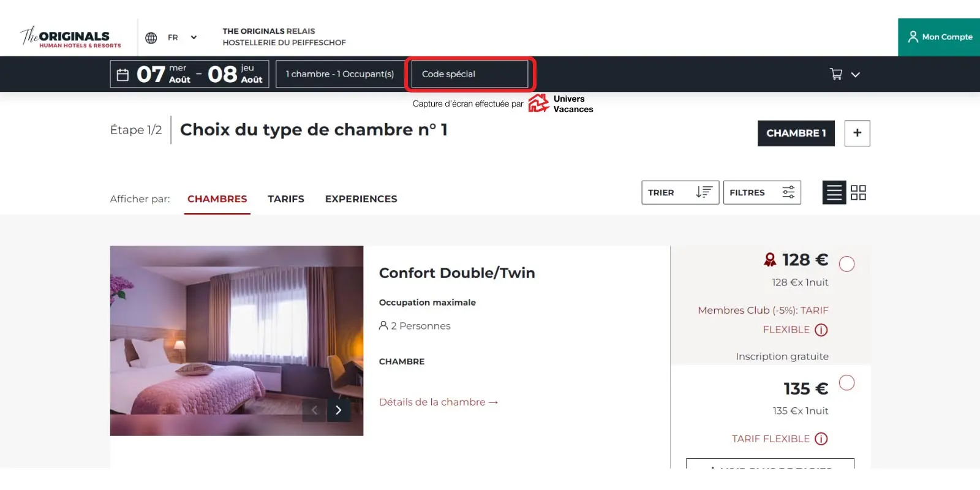Open Mon Compte account button
The height and width of the screenshot is (490, 980).
[940, 37]
